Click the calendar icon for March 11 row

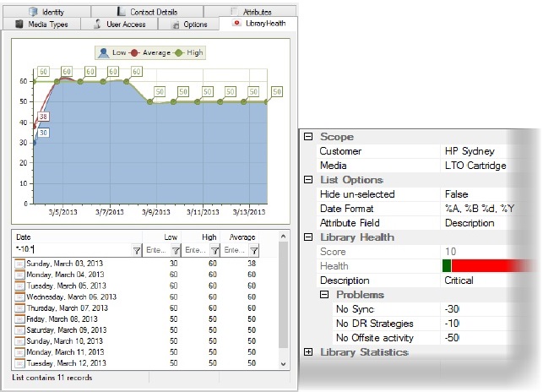(x=19, y=352)
